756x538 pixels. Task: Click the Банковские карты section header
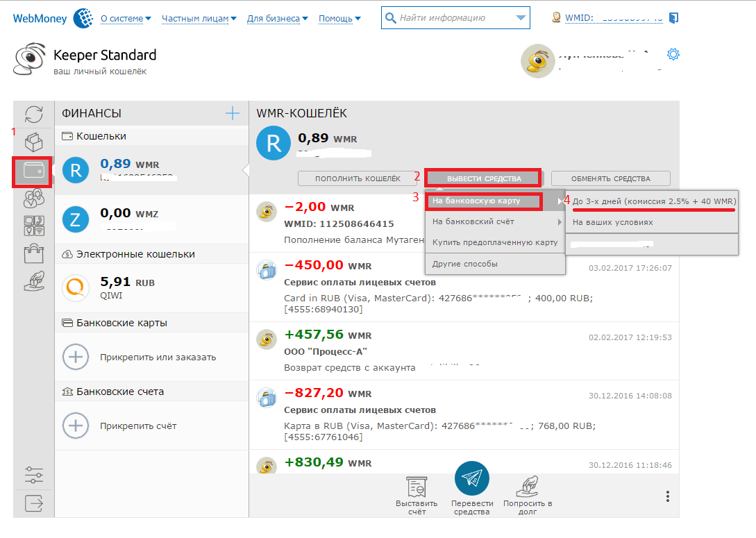click(x=152, y=323)
